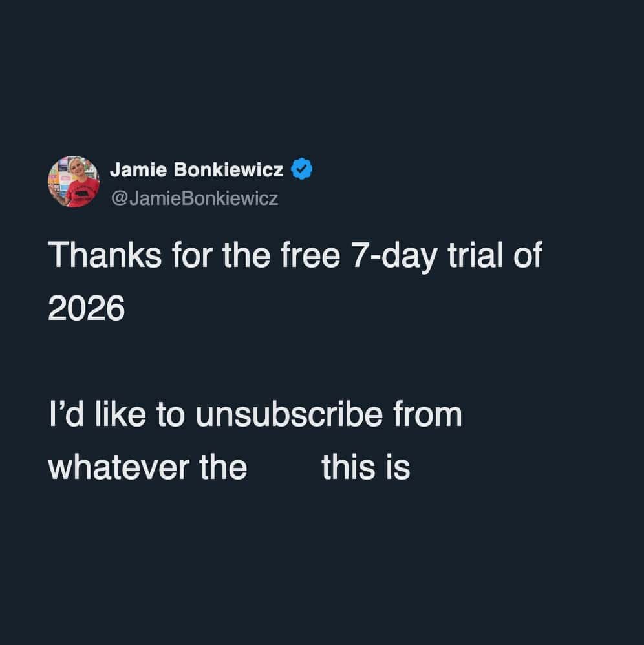The width and height of the screenshot is (644, 645).
Task: Click the blank gap before "this is"
Action: [284, 467]
